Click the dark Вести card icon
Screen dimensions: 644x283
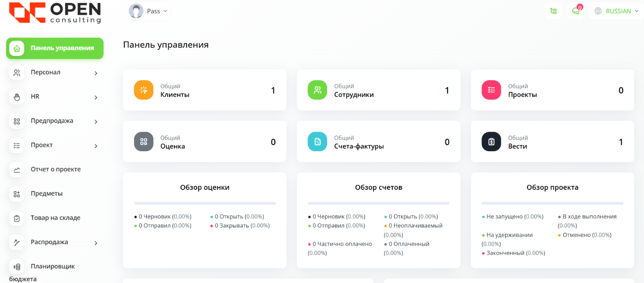pos(491,142)
